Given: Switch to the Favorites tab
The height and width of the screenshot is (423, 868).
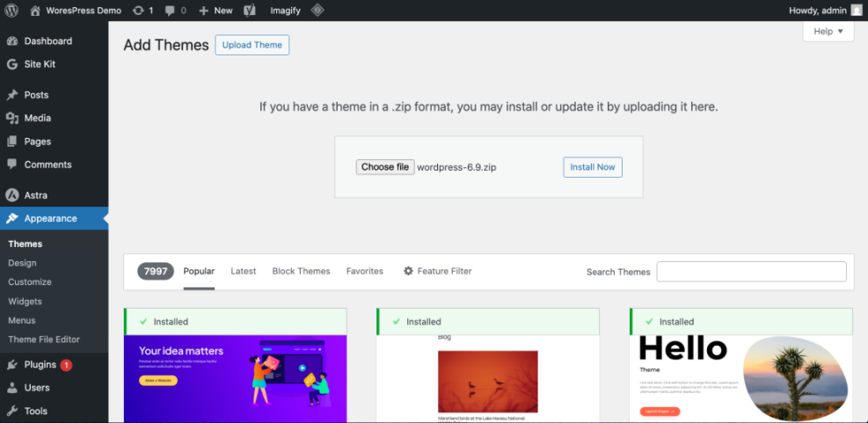Looking at the screenshot, I should click(365, 271).
